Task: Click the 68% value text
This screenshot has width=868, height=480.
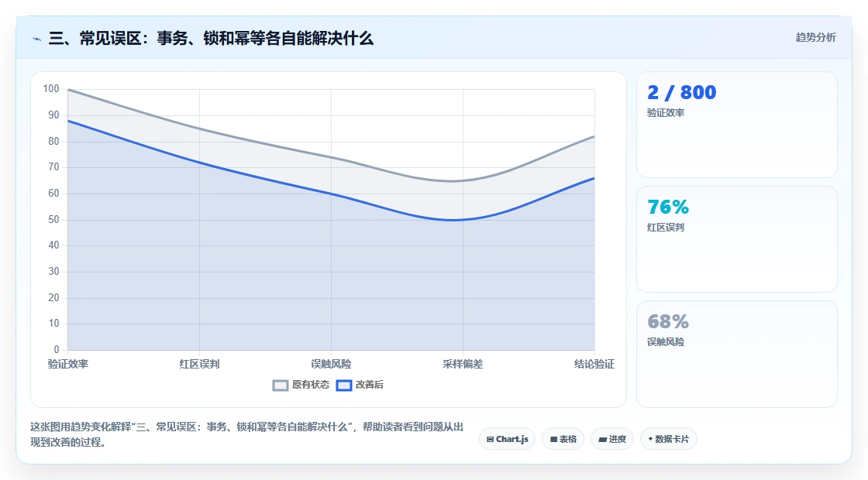Action: 668,321
